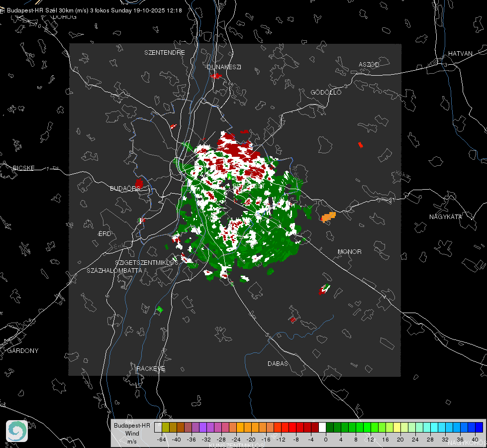
Task: Click the ÉRD town label
Action: 104,234
